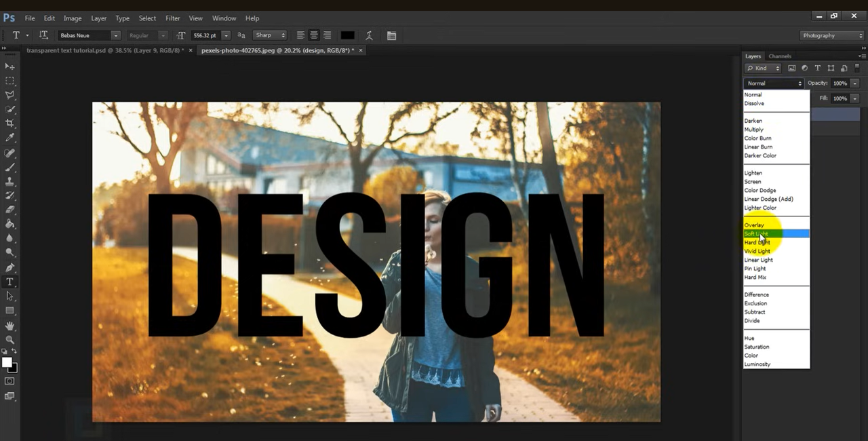
Task: Select the Polygonal Lasso tool
Action: pyautogui.click(x=9, y=95)
